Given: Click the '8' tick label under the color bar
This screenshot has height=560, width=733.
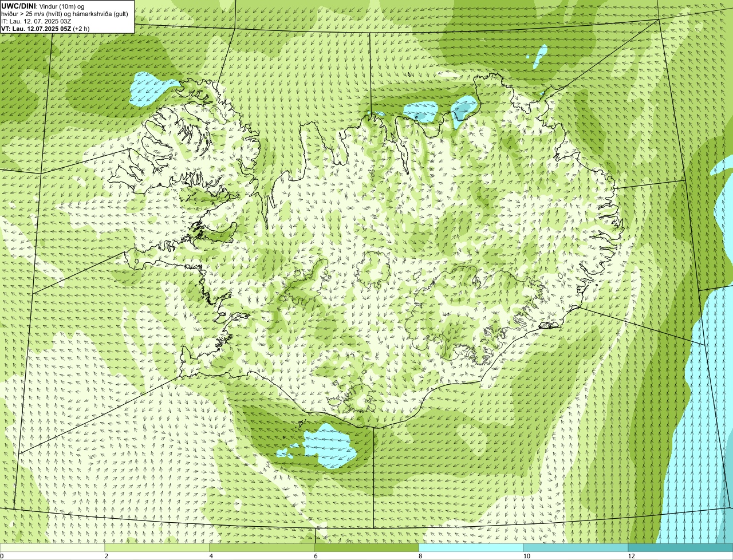Looking at the screenshot, I should (x=420, y=556).
